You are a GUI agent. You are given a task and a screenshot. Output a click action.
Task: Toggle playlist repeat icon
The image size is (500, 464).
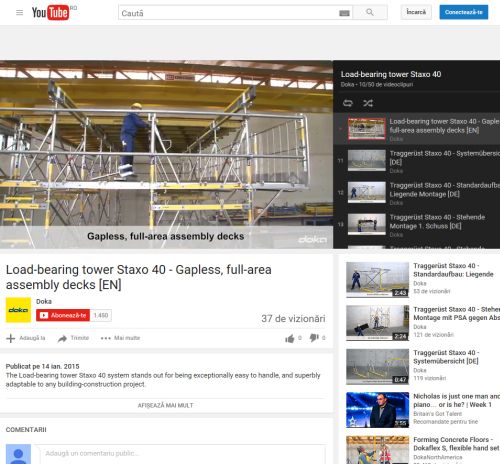pyautogui.click(x=348, y=103)
